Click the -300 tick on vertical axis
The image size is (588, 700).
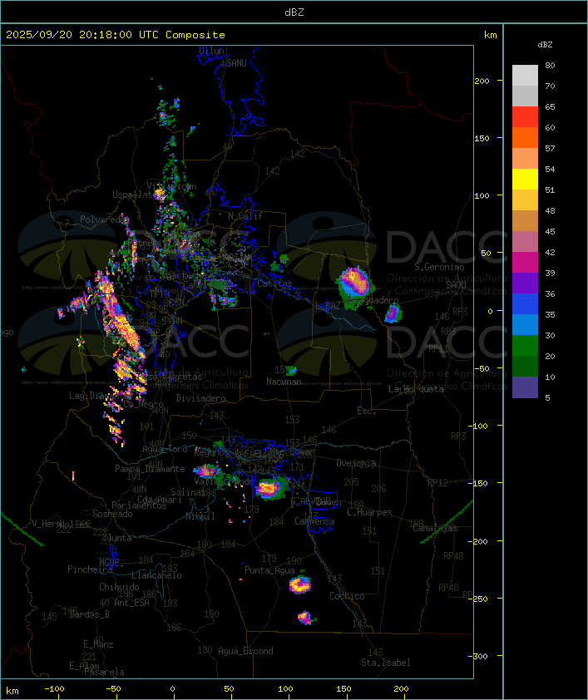[477, 656]
